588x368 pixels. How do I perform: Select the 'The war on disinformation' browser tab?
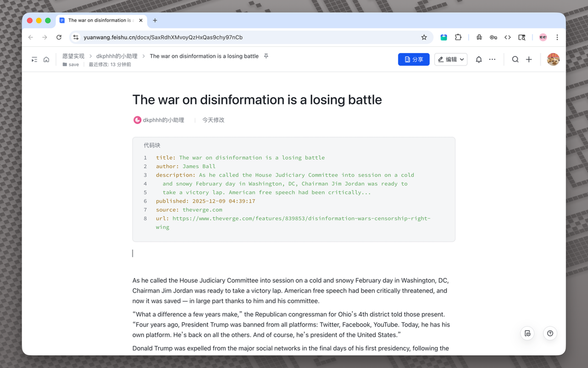coord(101,20)
